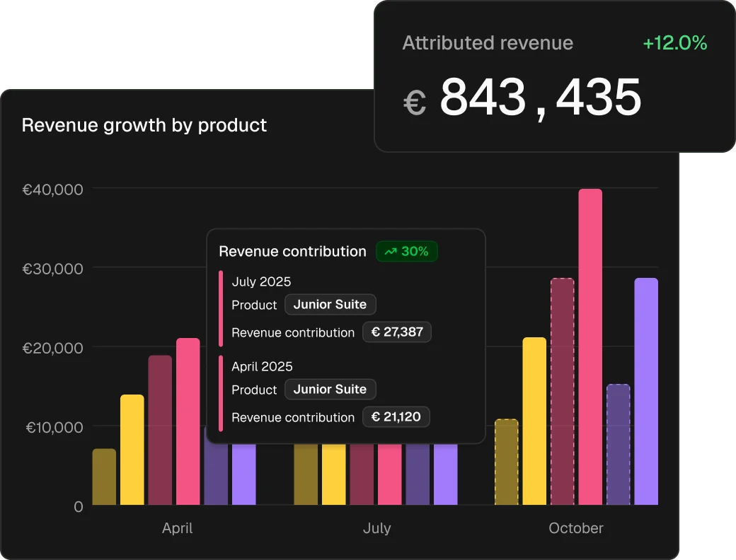Select the October dashed olive bar
The image size is (736, 560).
pyautogui.click(x=507, y=462)
